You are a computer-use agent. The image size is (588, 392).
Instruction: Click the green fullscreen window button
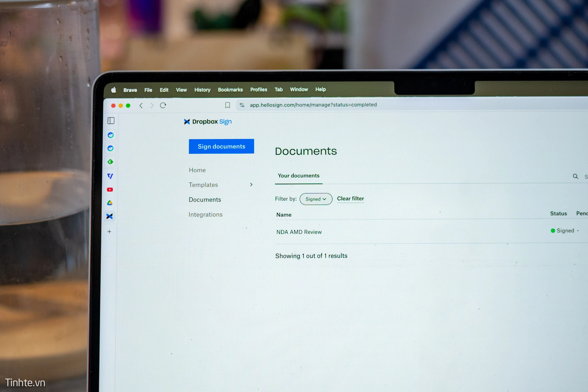(x=128, y=106)
